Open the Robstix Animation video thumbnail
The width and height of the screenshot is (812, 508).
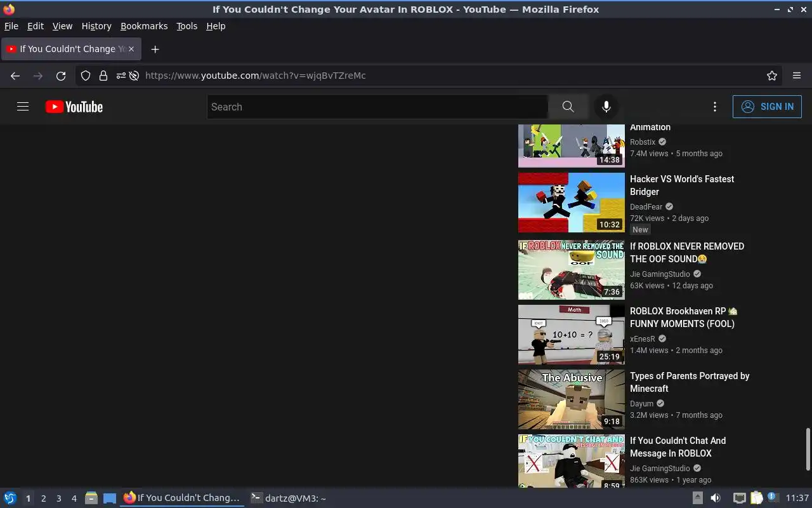(x=572, y=145)
